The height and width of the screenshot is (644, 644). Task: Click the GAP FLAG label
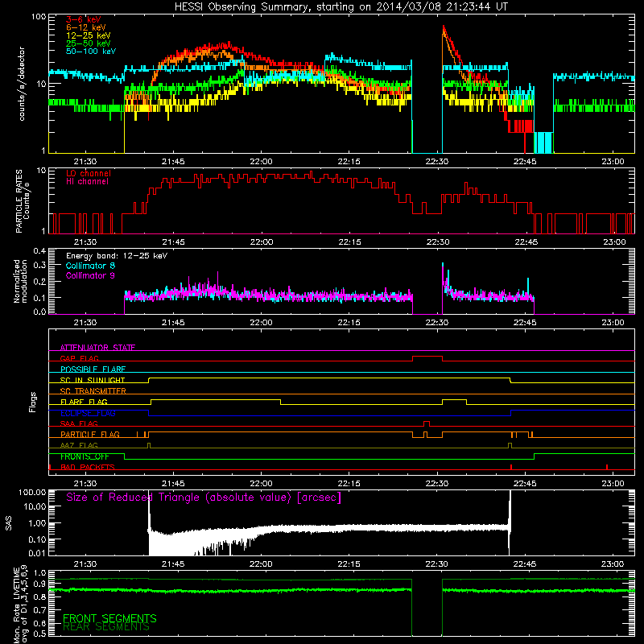tap(79, 358)
